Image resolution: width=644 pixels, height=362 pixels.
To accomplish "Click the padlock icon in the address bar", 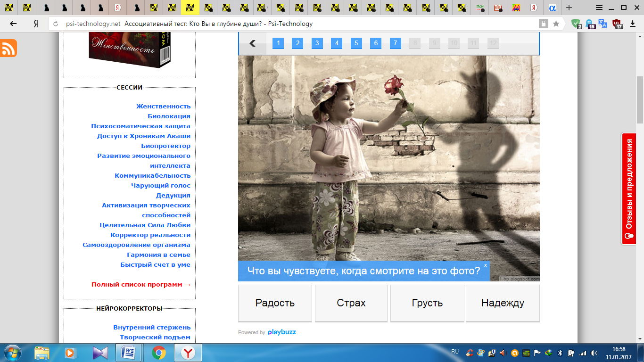I will [x=544, y=24].
